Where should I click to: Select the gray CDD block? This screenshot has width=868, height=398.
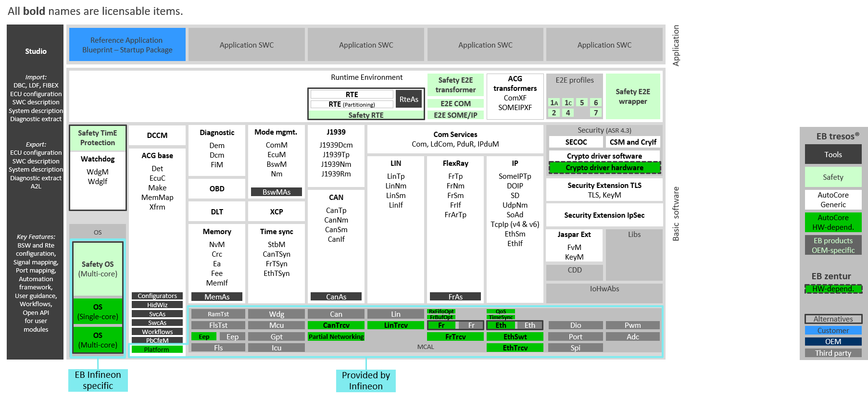pos(575,272)
